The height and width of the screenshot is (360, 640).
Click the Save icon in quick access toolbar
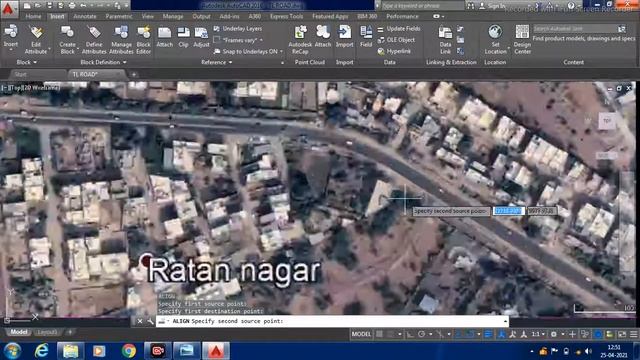click(x=49, y=6)
